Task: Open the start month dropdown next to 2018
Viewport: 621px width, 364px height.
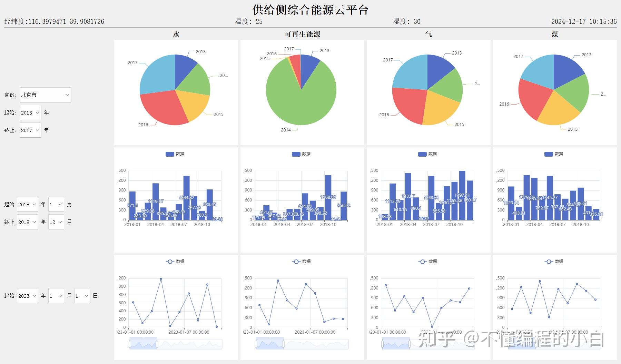Action: click(56, 204)
